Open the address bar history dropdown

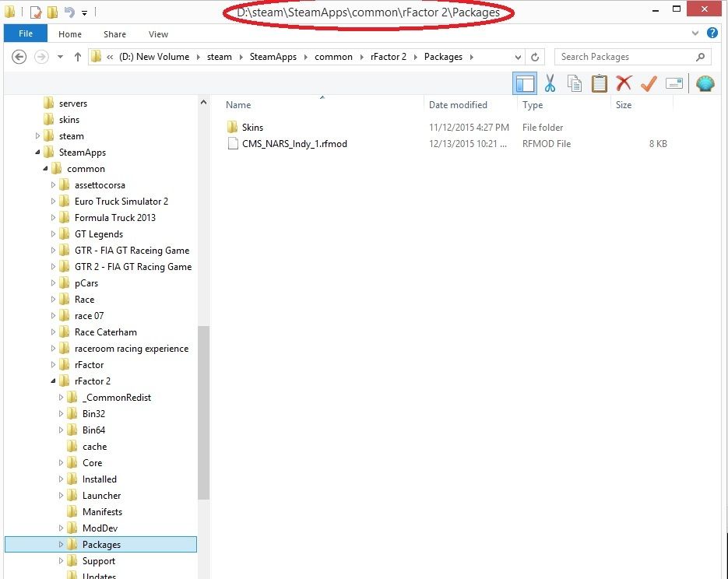pos(518,57)
